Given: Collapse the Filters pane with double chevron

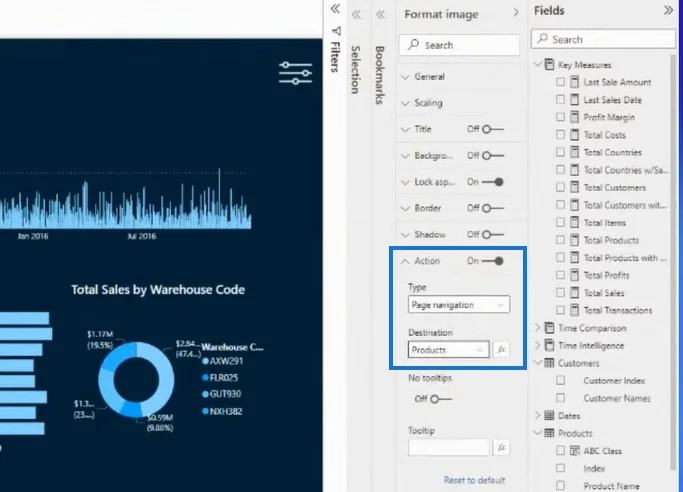Looking at the screenshot, I should coord(335,9).
